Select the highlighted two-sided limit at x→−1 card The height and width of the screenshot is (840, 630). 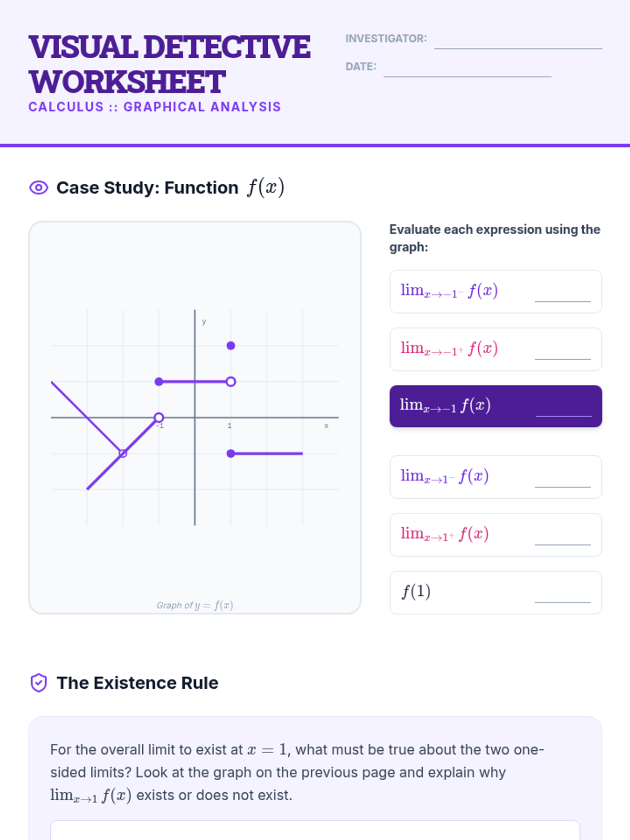click(496, 406)
